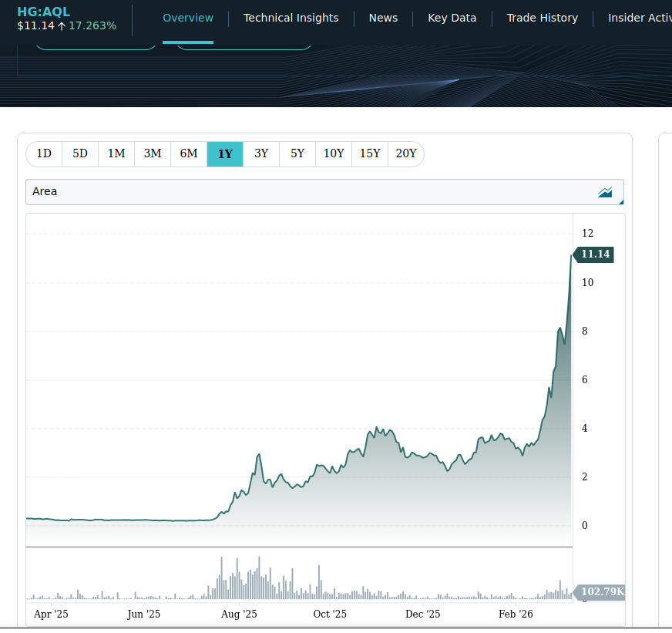The image size is (672, 633).
Task: Click the 11.14 price label marker
Action: 595,254
